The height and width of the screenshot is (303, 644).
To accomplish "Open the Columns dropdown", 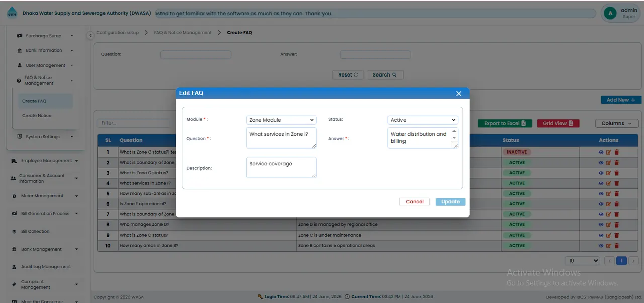I will pos(617,123).
